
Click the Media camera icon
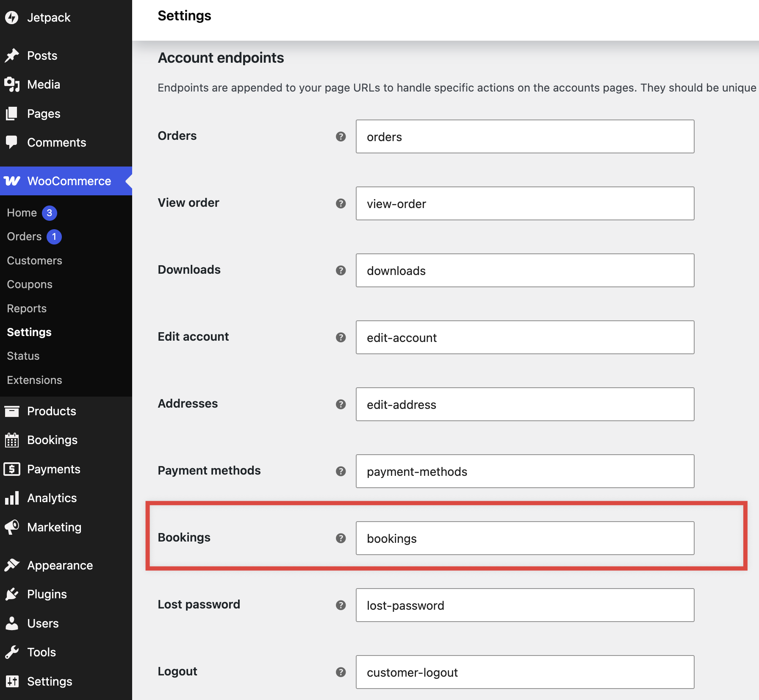[12, 84]
